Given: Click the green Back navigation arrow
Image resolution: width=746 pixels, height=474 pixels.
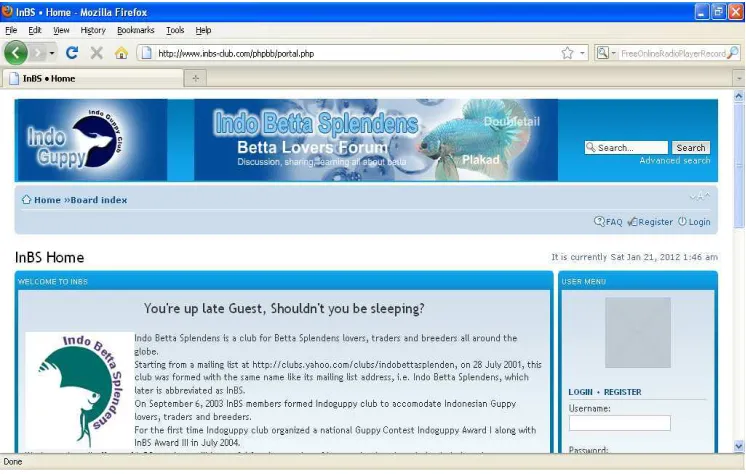Looking at the screenshot, I should [x=16, y=53].
